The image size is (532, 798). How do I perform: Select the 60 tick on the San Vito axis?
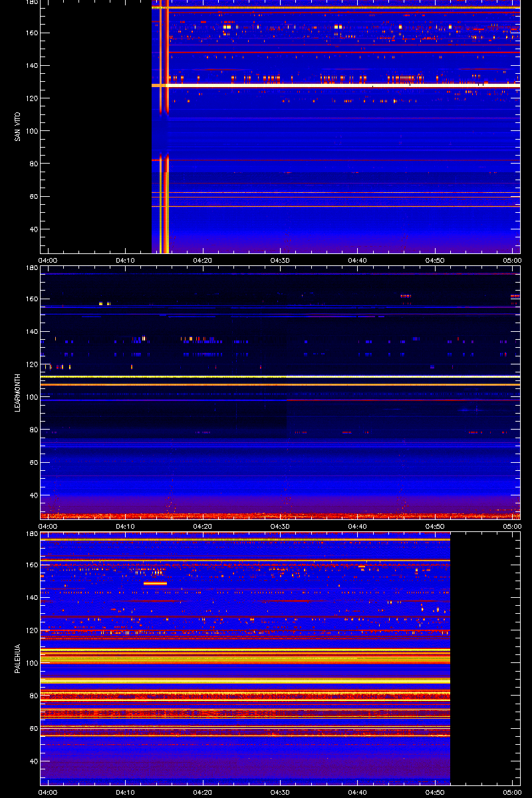pos(33,196)
